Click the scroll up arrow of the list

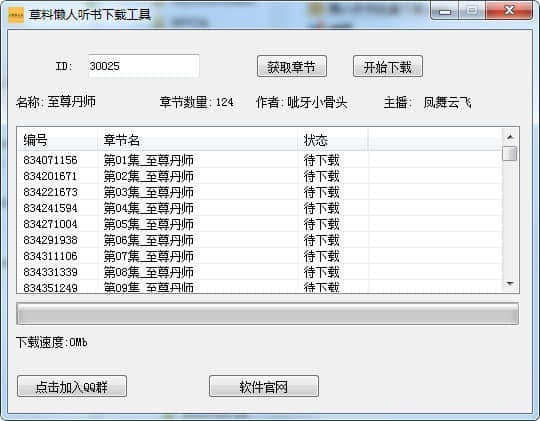[510, 137]
